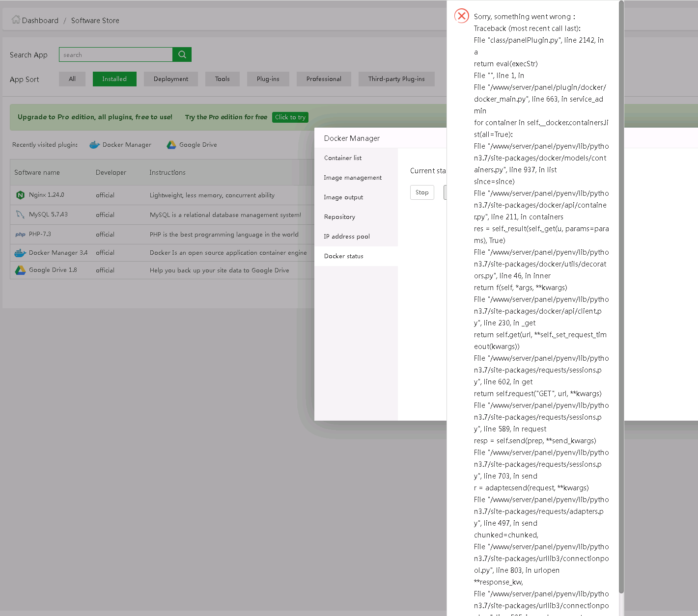Viewport: 698px width, 616px height.
Task: Click the search magnifier button
Action: click(x=182, y=54)
